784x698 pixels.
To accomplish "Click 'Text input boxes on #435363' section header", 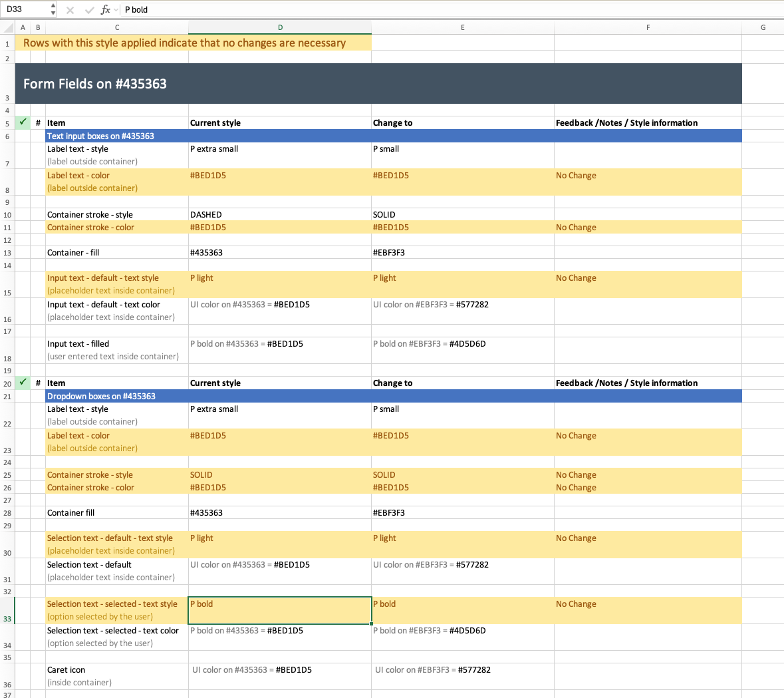I will pos(394,136).
